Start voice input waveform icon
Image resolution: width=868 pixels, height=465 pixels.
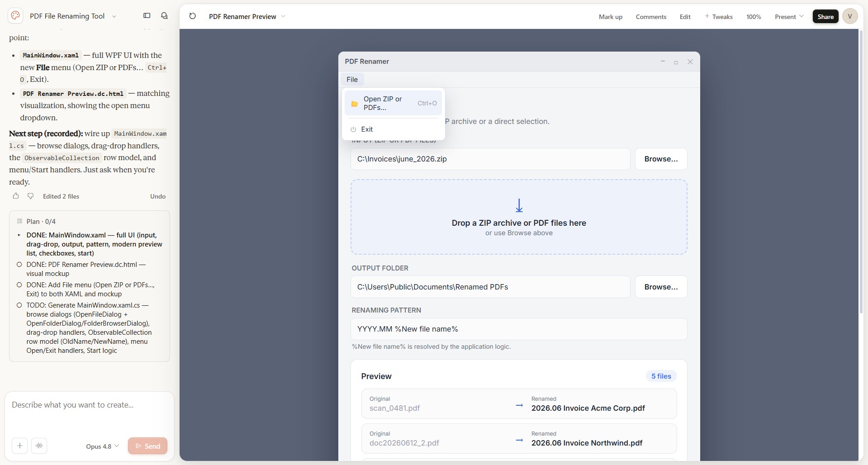39,446
